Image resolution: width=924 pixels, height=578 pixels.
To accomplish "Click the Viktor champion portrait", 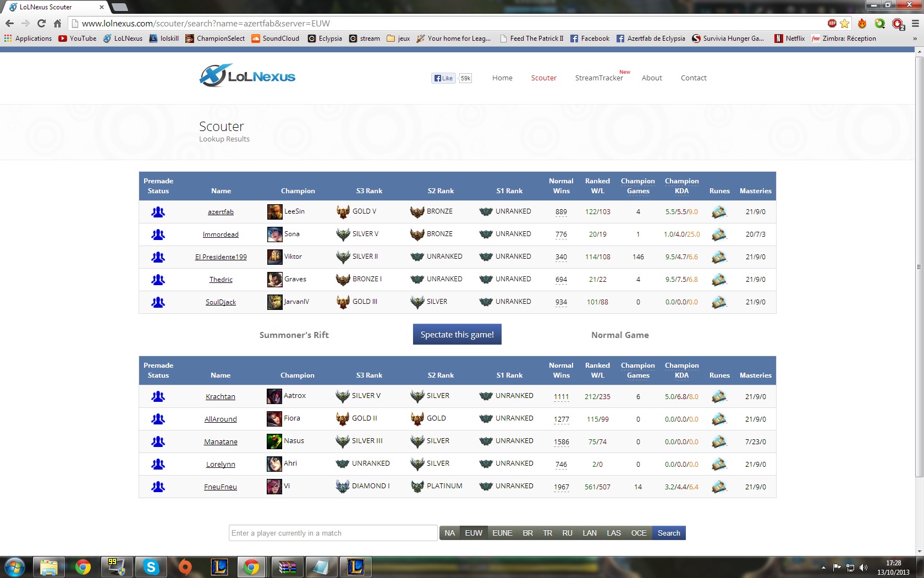I will (274, 257).
